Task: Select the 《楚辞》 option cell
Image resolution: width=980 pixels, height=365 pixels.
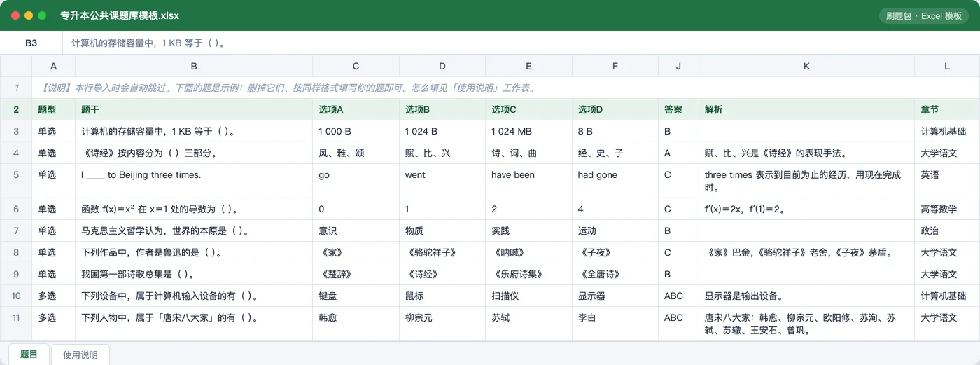Action: pyautogui.click(x=356, y=274)
